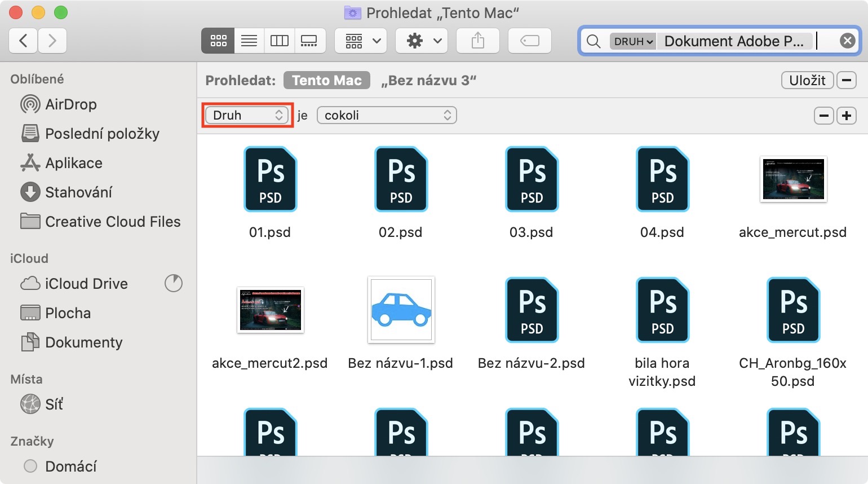
Task: Open the Druh criteria dropdown
Action: [x=247, y=115]
